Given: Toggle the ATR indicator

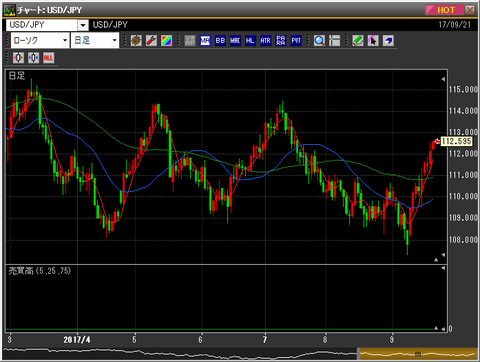Looking at the screenshot, I should pyautogui.click(x=265, y=41).
